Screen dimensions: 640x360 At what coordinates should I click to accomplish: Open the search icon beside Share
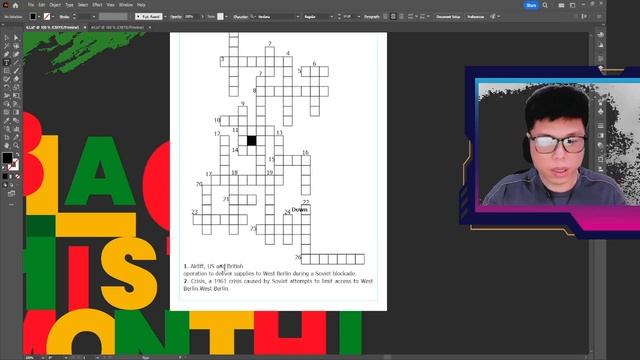545,5
